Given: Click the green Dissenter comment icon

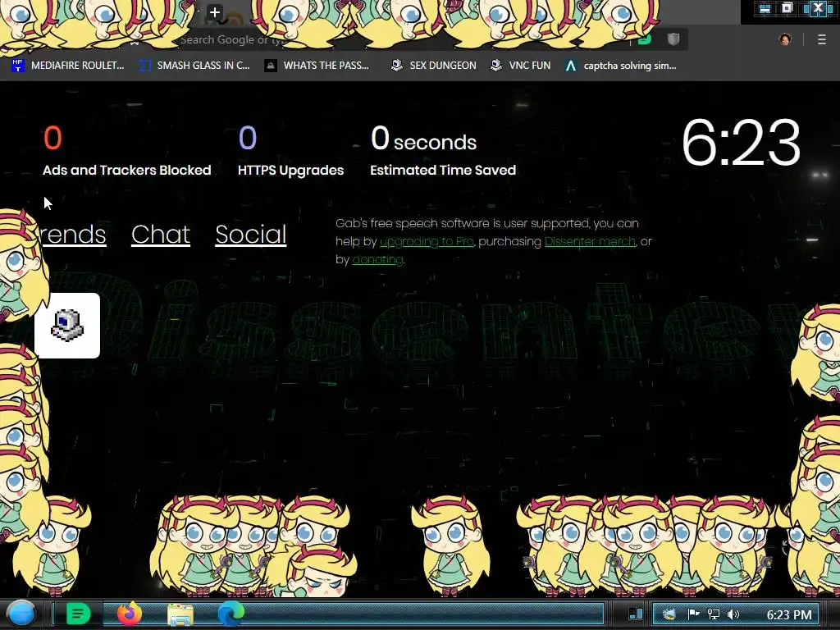Looking at the screenshot, I should [x=646, y=39].
